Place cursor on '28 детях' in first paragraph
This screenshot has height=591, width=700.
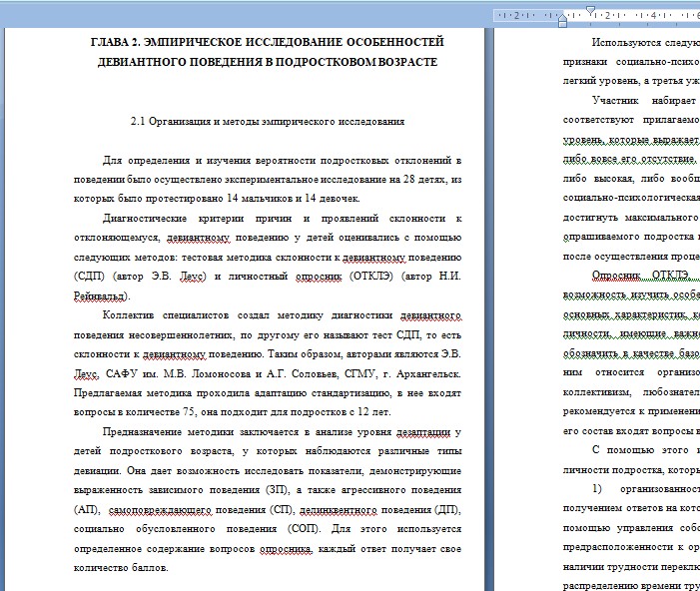[424, 179]
